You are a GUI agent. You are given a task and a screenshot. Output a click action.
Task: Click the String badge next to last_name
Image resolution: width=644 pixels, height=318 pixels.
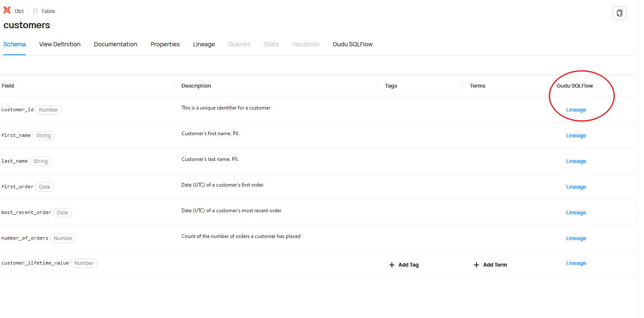coord(40,161)
